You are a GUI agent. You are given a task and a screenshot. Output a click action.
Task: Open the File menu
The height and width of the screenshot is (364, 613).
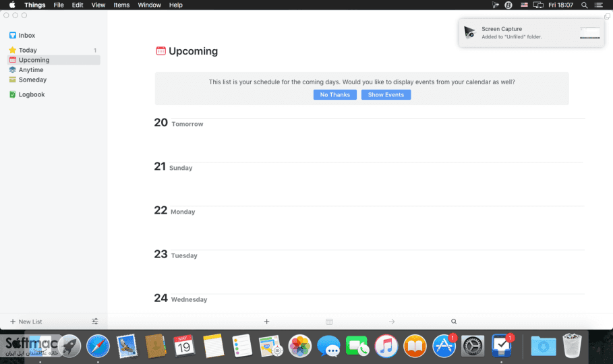pyautogui.click(x=59, y=5)
